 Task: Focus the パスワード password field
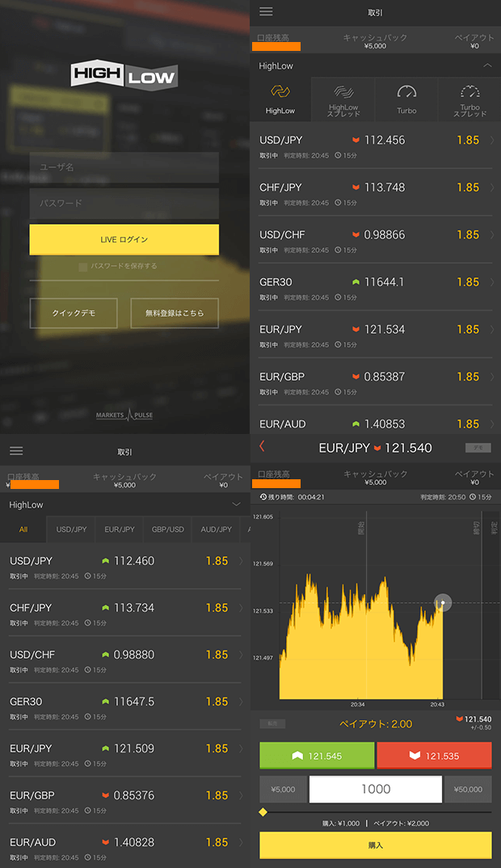point(124,204)
